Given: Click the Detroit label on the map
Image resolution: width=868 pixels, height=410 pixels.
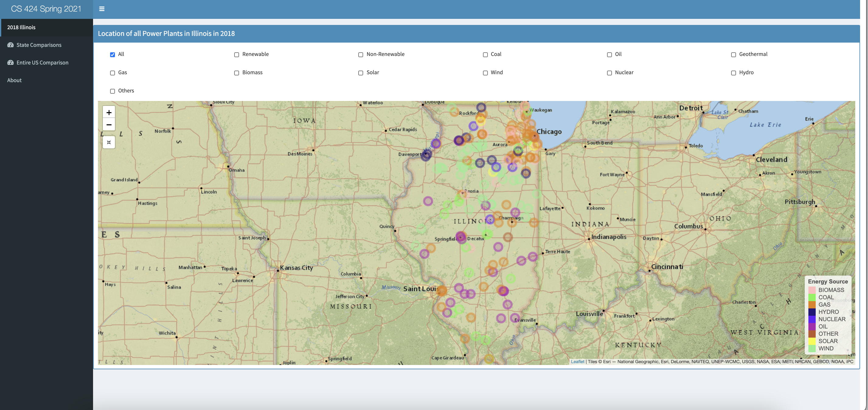Looking at the screenshot, I should 691,108.
